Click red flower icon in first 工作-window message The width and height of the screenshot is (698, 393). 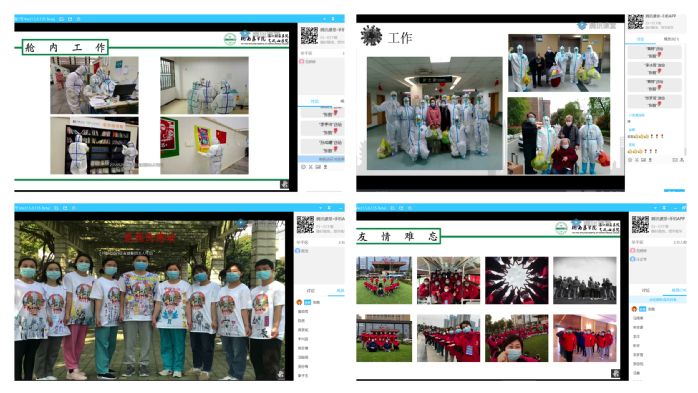[x=659, y=55]
